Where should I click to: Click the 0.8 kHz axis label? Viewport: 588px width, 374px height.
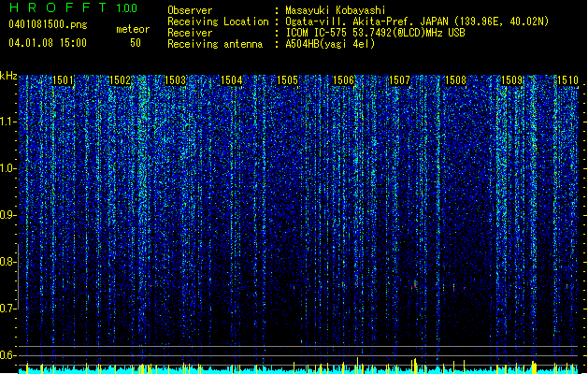7,262
